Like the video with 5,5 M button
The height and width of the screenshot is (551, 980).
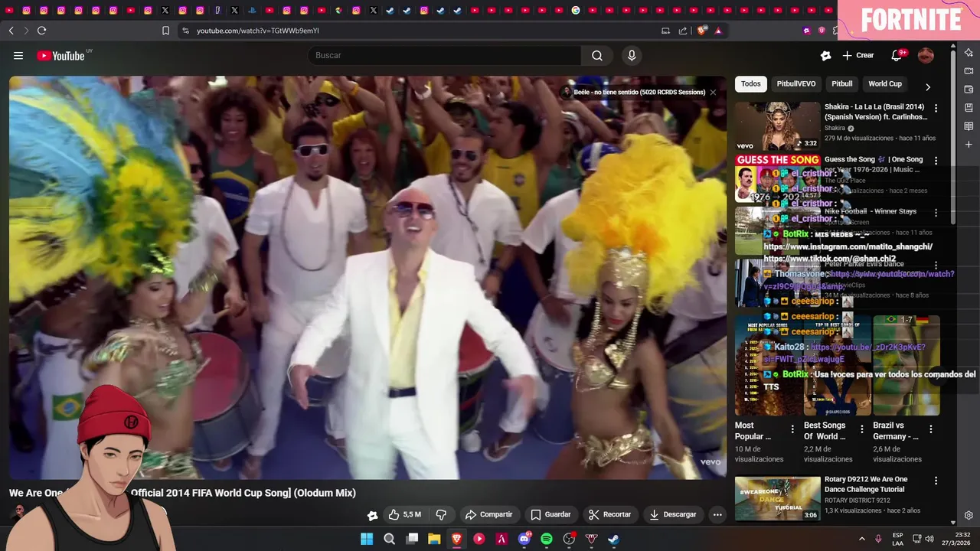point(405,514)
